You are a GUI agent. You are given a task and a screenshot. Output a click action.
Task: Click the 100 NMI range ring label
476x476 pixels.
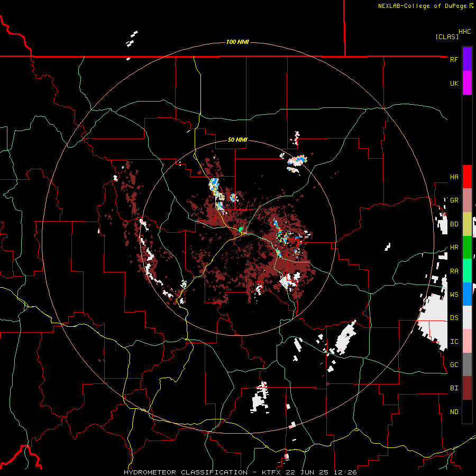[237, 42]
